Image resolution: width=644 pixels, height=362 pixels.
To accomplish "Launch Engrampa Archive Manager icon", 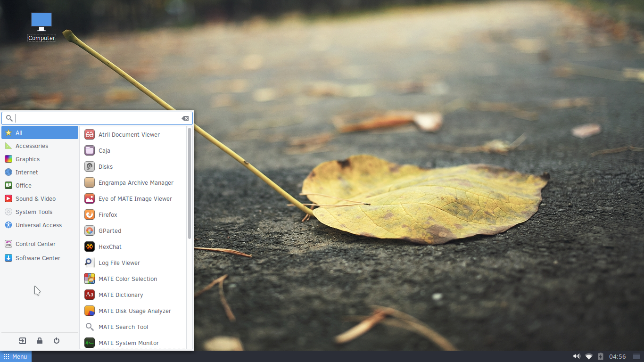I will [x=90, y=182].
